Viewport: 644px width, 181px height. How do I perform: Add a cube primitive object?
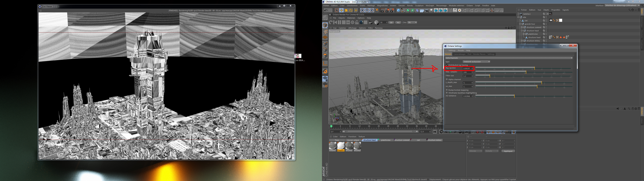398,11
